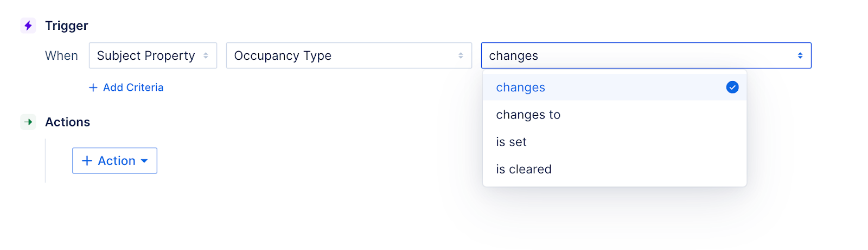
Task: Click the plus icon beside Add Criteria
Action: (93, 87)
